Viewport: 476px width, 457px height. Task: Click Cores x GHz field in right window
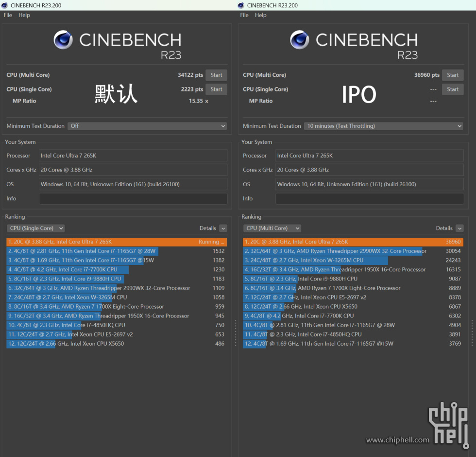click(x=370, y=170)
